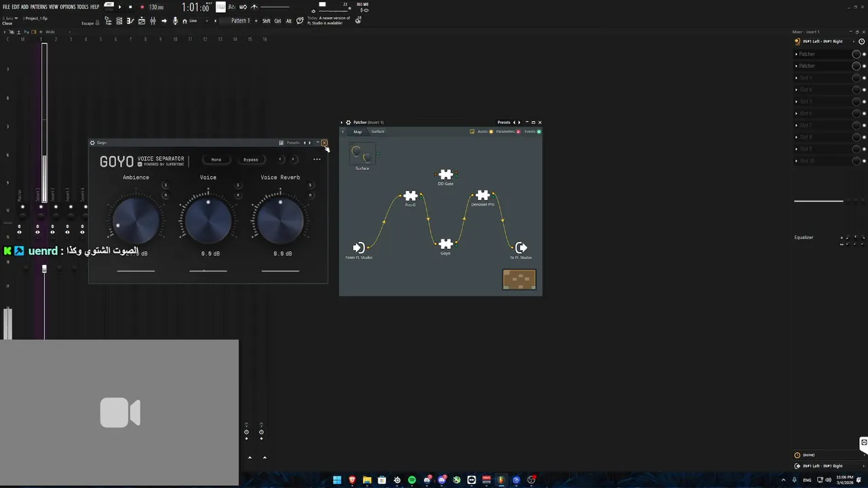Toggle Mono in Goyo plugin

216,159
